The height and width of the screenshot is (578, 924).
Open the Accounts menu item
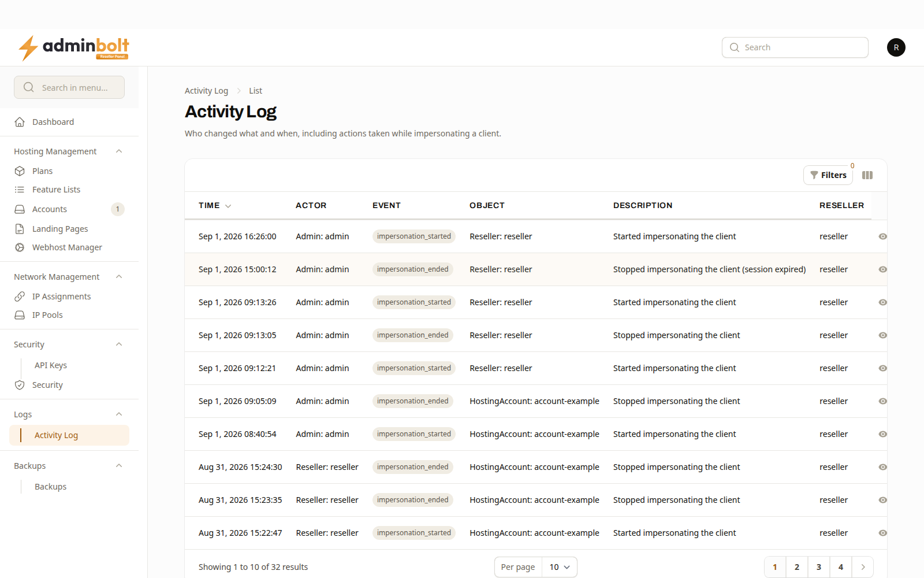pos(69,209)
